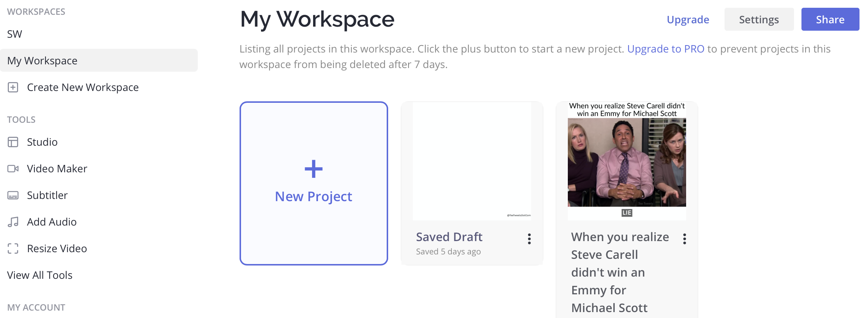
Task: Open the Subtitler tool
Action: tap(47, 195)
